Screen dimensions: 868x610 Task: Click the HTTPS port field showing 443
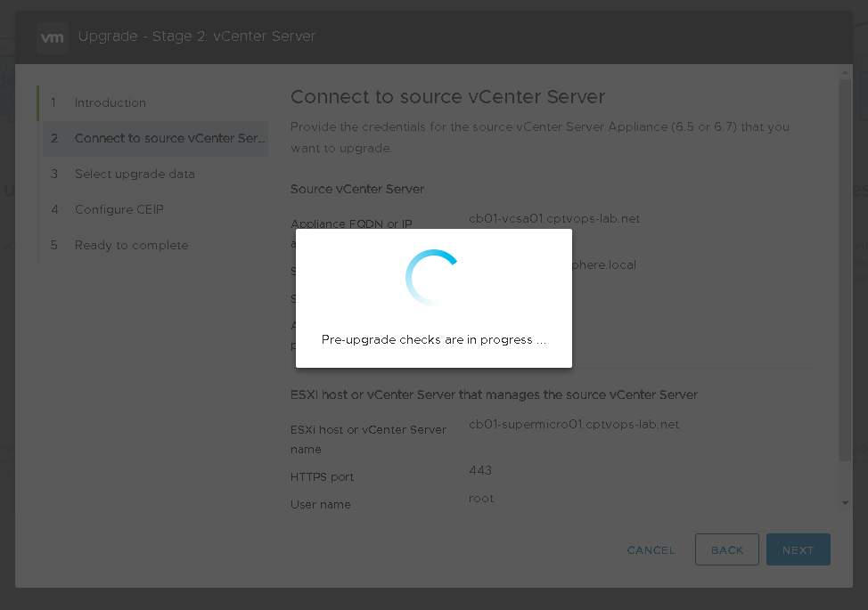pos(480,470)
